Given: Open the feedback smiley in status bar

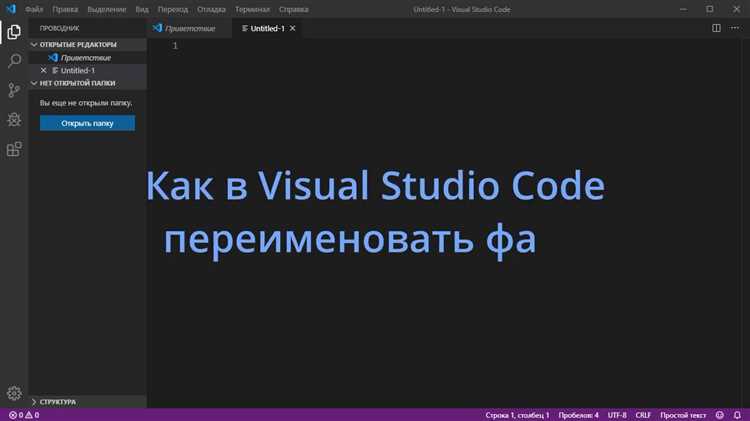Looking at the screenshot, I should 719,415.
